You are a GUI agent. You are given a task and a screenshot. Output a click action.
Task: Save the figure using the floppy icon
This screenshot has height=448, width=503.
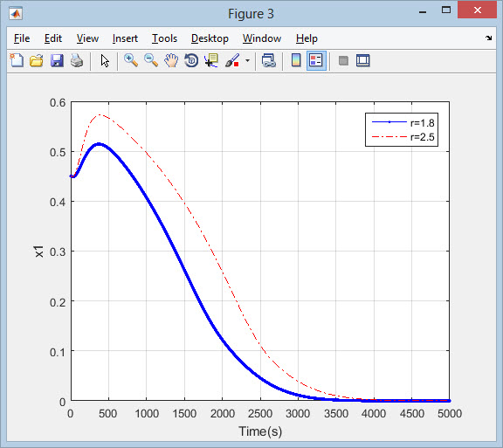coord(57,60)
